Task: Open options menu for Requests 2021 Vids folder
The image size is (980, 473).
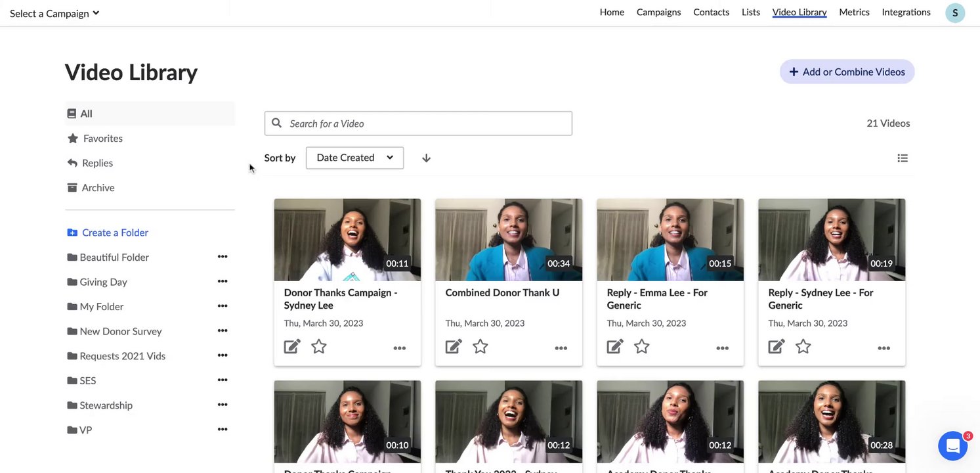Action: coord(223,355)
